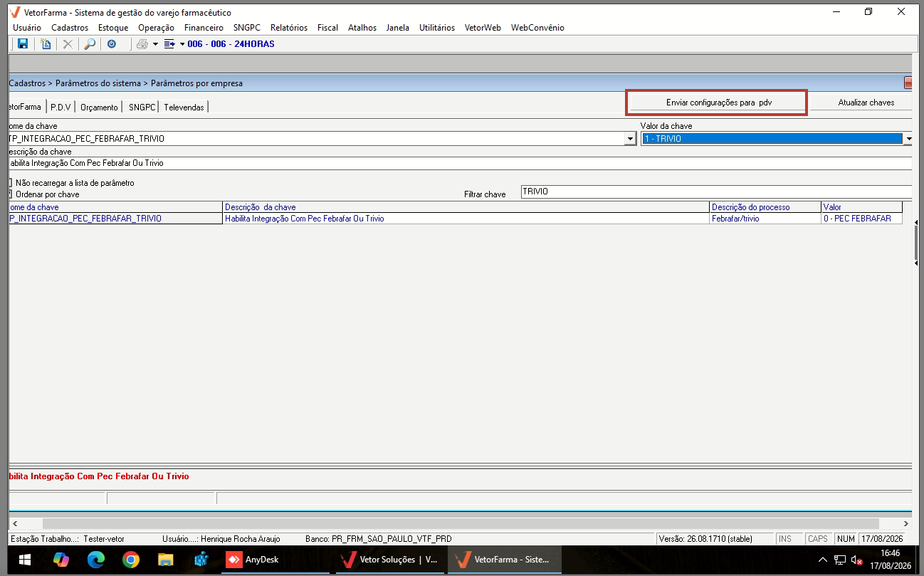
Task: Click the 'Febrafar/trivio' process cell
Action: [765, 219]
